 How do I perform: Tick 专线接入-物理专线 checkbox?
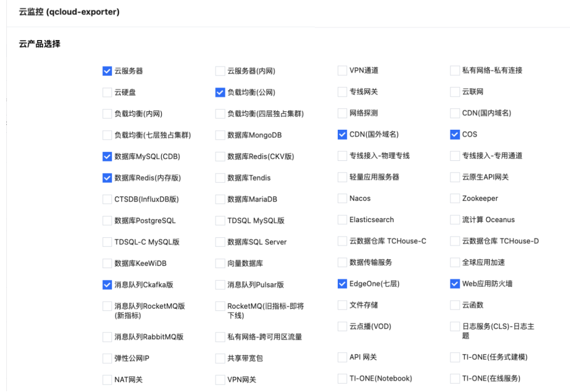(342, 156)
